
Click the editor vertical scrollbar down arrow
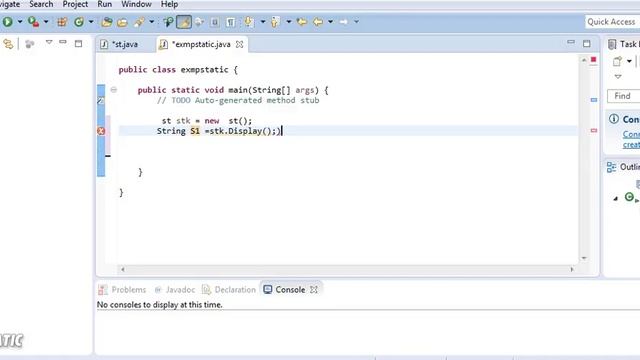pos(584,258)
